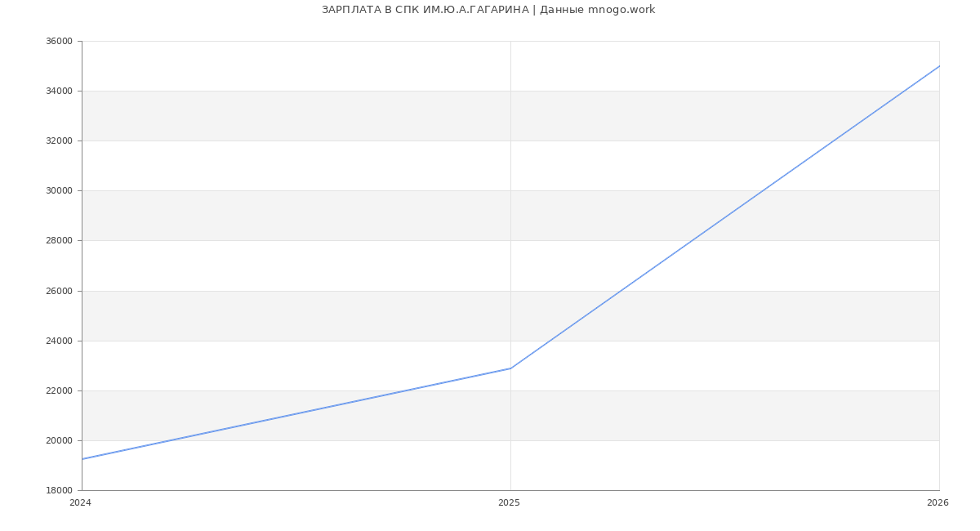Click the 26000 y-axis label
This screenshot has height=531, width=980.
(59, 292)
